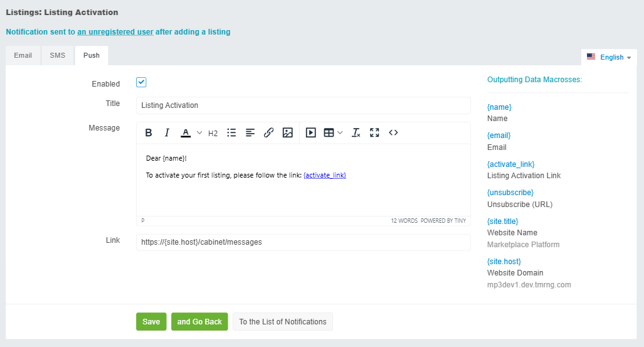Uncheck the Enabled checkbox
The height and width of the screenshot is (347, 644).
[141, 83]
